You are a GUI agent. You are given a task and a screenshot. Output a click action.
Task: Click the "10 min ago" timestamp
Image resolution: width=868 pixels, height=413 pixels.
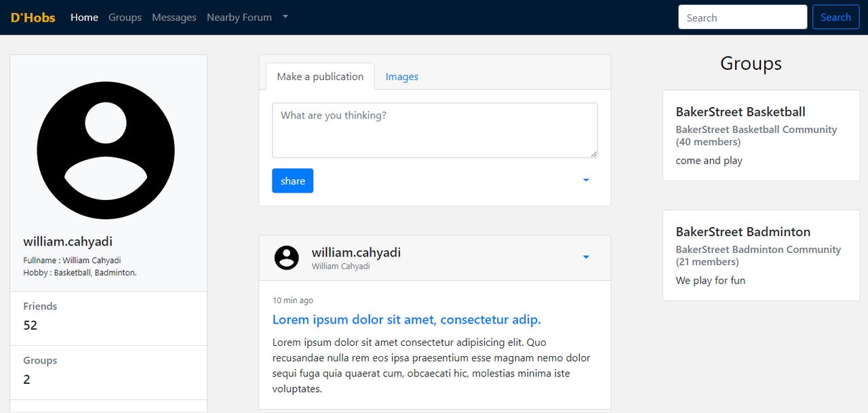(293, 300)
